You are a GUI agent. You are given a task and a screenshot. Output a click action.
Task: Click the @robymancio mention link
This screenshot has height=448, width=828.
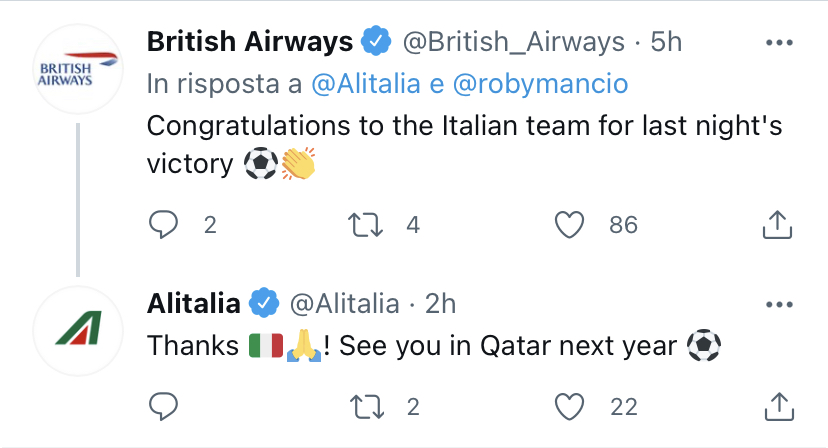pyautogui.click(x=540, y=85)
